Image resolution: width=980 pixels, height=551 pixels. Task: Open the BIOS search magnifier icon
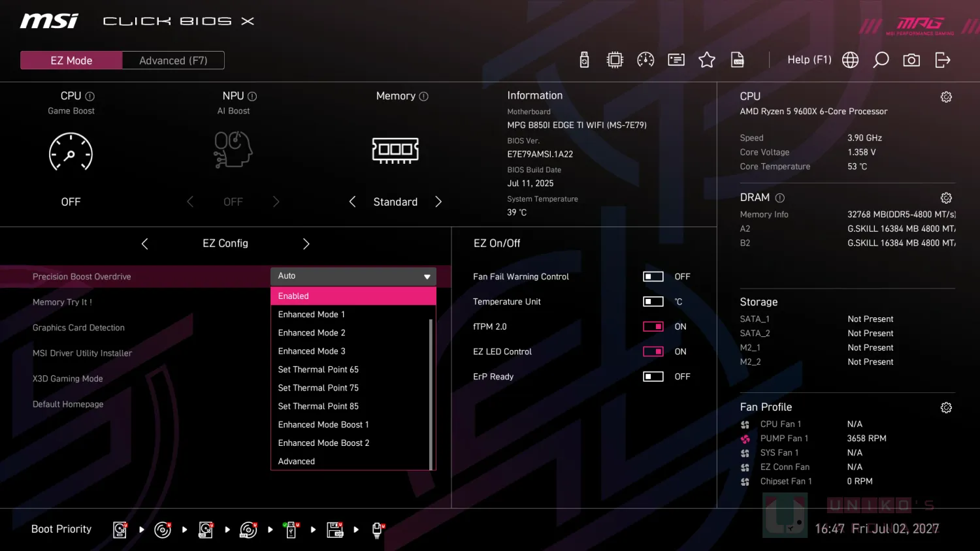click(881, 60)
